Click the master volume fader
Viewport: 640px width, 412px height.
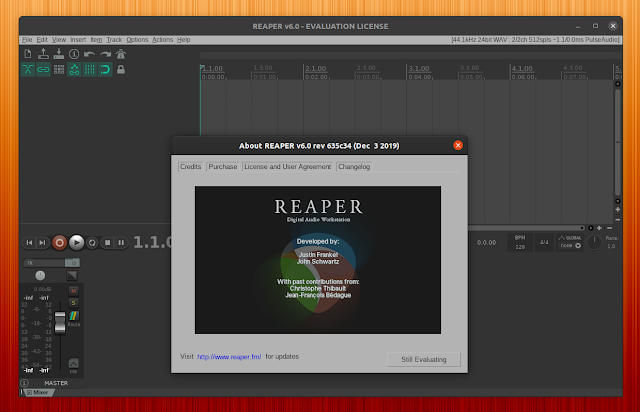tap(58, 322)
